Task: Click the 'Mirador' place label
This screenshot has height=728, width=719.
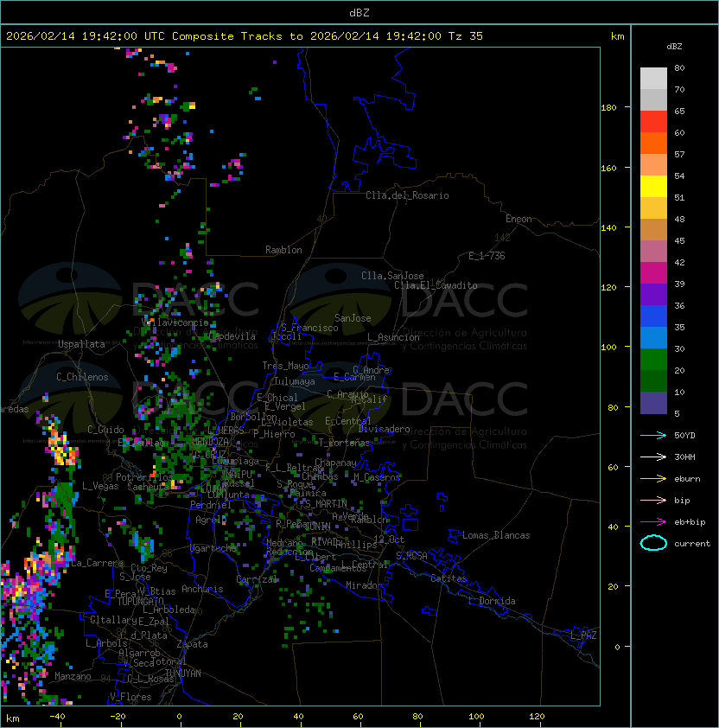Action: 364,585
